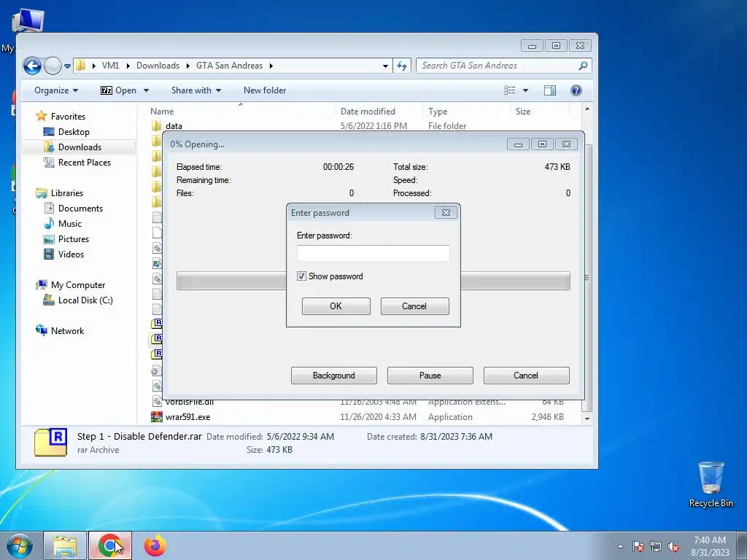The width and height of the screenshot is (747, 560).
Task: Click the Background button in progress window
Action: coord(334,376)
